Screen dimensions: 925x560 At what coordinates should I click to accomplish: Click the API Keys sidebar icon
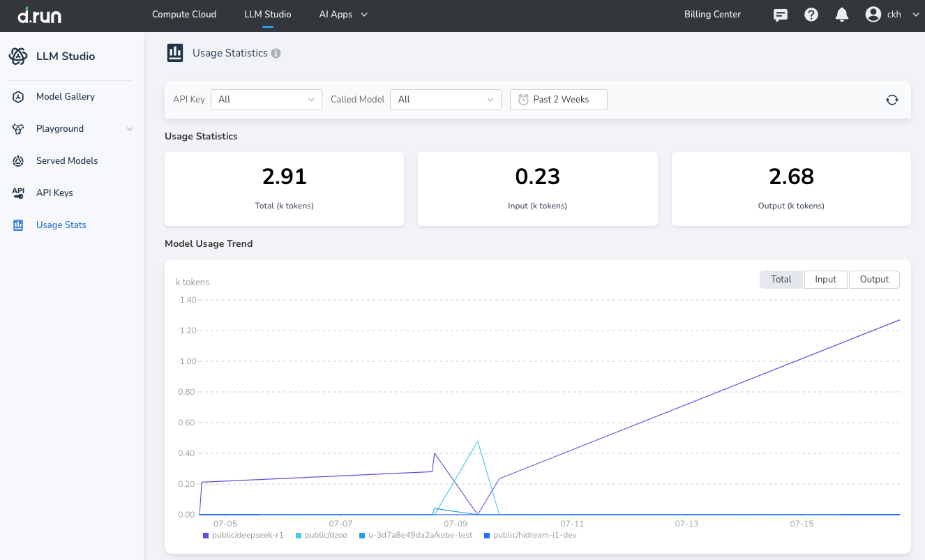(19, 193)
